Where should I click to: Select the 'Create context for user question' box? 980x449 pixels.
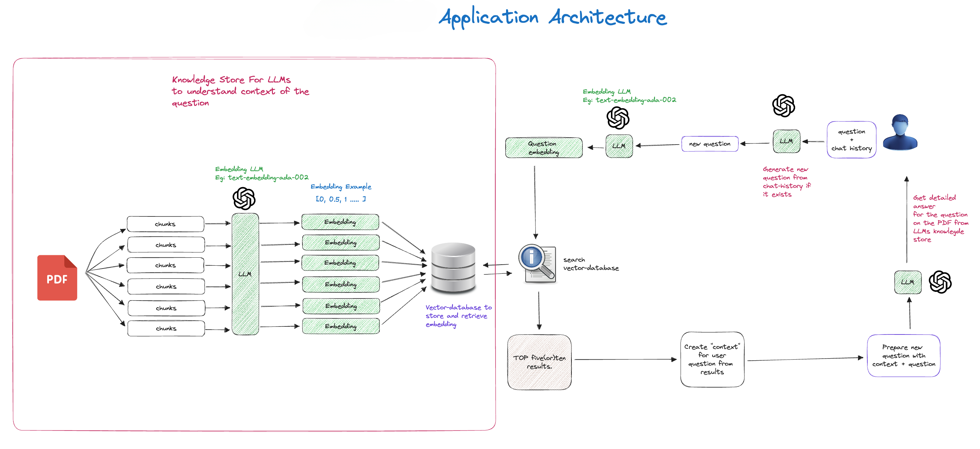pyautogui.click(x=712, y=359)
